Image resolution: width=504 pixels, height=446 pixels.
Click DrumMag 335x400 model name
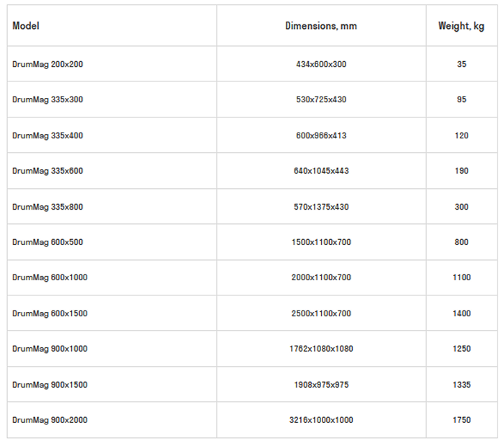(x=48, y=135)
